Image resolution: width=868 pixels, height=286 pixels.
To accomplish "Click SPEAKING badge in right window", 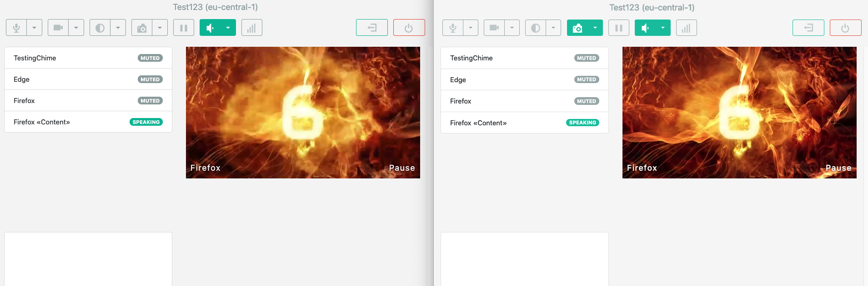I will (x=582, y=123).
